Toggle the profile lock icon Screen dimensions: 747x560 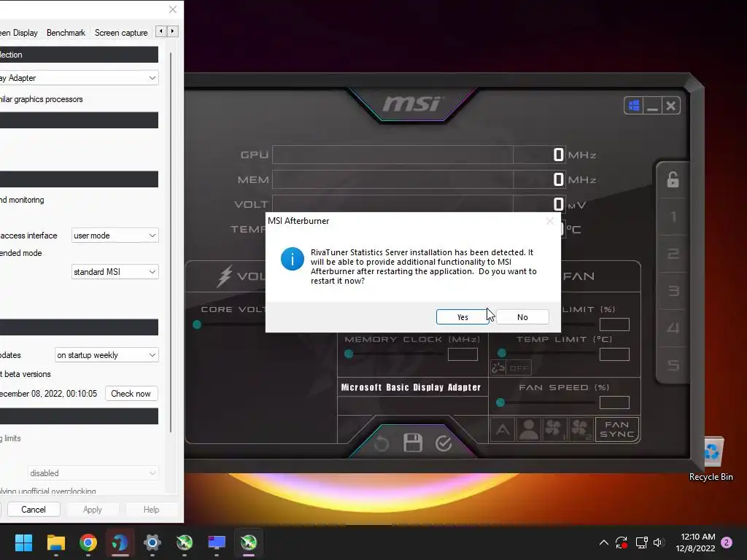click(x=673, y=179)
